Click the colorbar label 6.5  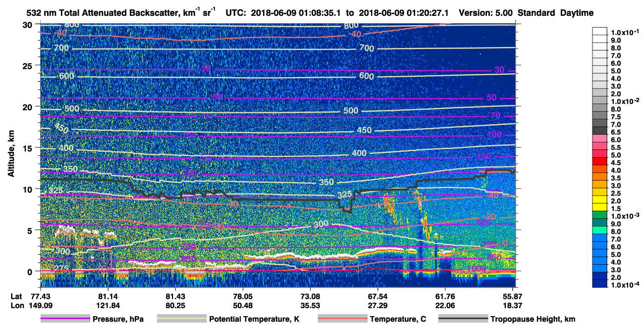pyautogui.click(x=617, y=133)
